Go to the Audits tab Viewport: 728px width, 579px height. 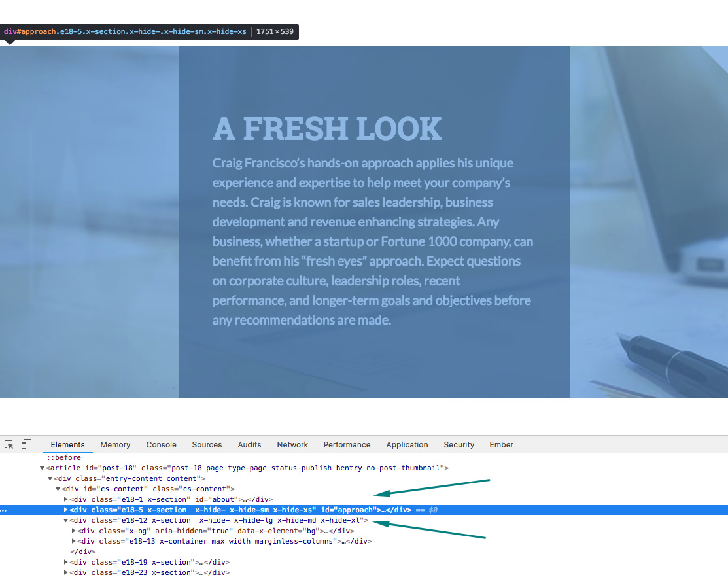tap(249, 444)
